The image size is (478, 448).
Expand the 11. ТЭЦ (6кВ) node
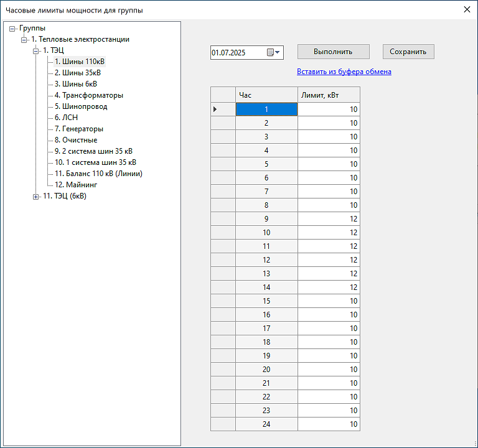(x=35, y=197)
